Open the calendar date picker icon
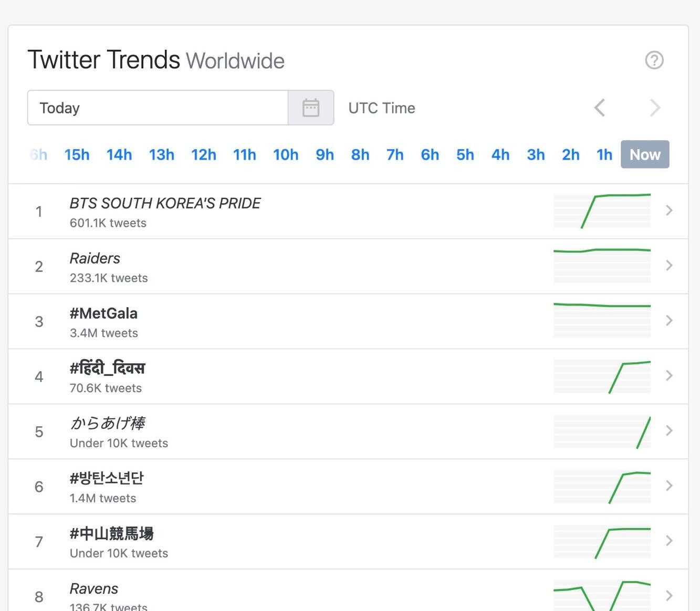Viewport: 700px width, 611px height. pyautogui.click(x=311, y=108)
